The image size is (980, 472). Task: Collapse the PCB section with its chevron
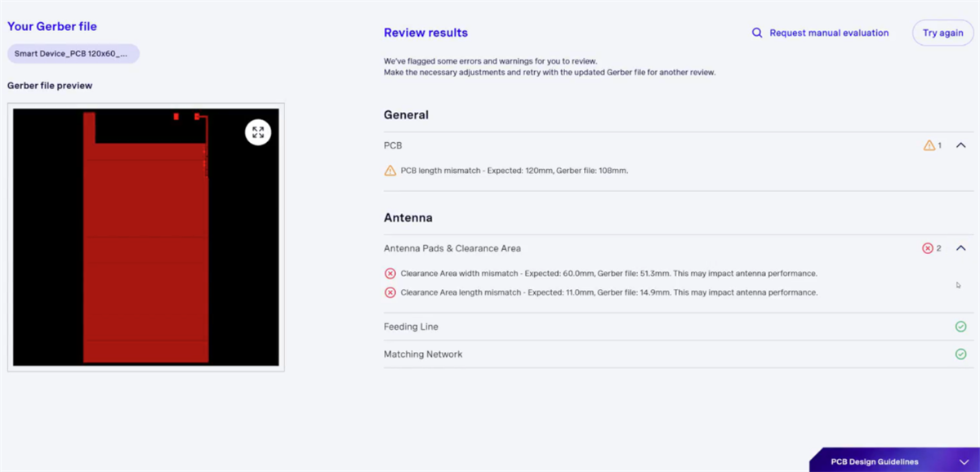[x=961, y=145]
